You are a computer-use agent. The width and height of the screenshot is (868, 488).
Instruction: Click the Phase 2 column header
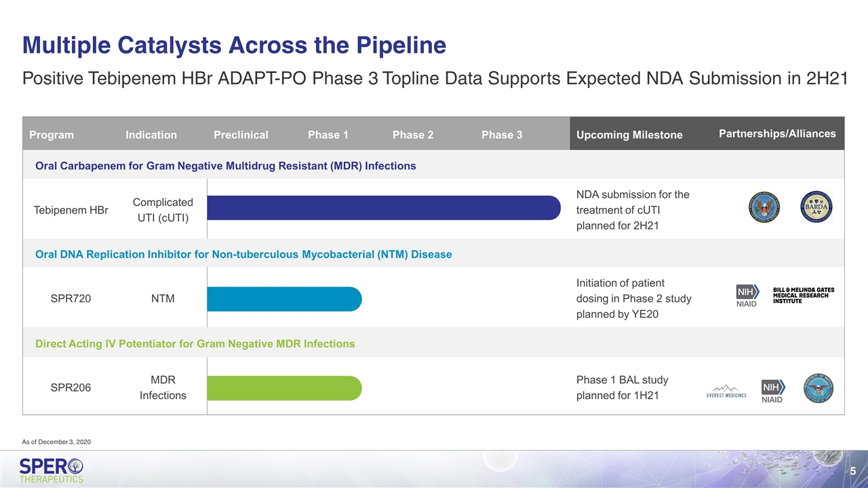(x=413, y=135)
